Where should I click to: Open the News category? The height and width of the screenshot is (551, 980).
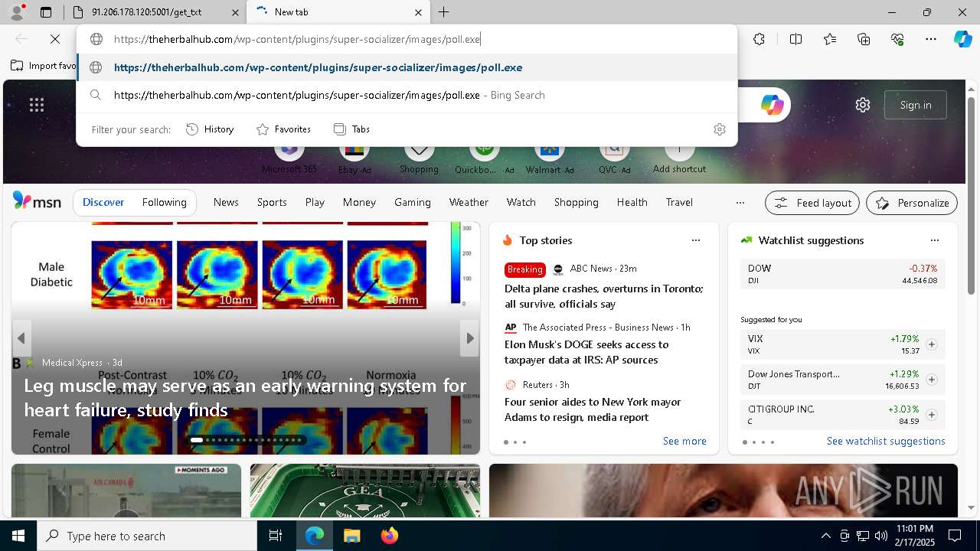pos(226,202)
